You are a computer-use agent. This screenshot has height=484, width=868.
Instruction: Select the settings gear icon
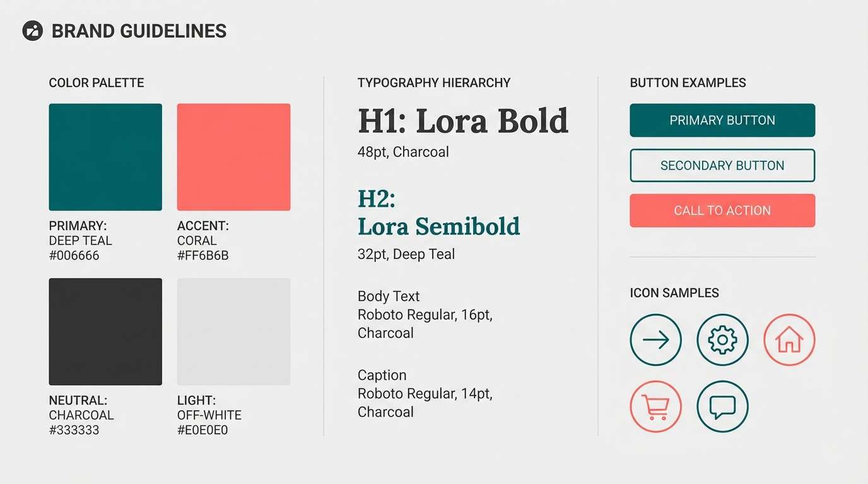click(x=722, y=340)
